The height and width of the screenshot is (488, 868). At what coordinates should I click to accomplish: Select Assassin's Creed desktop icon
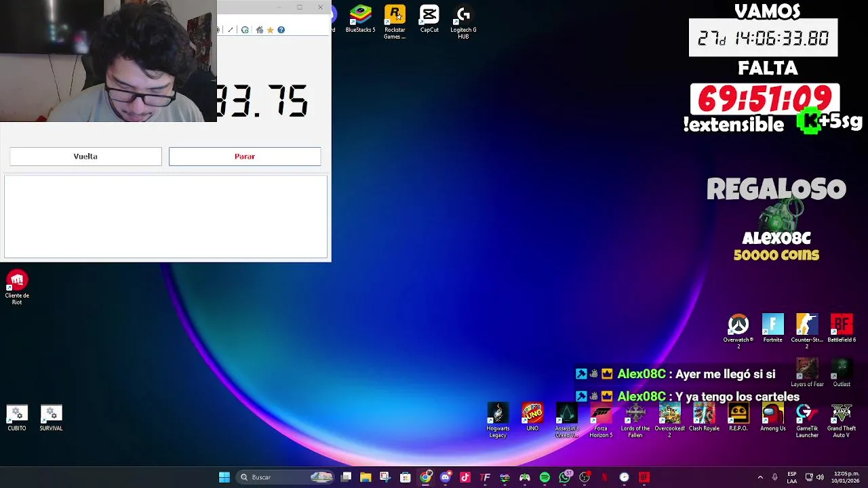(567, 421)
